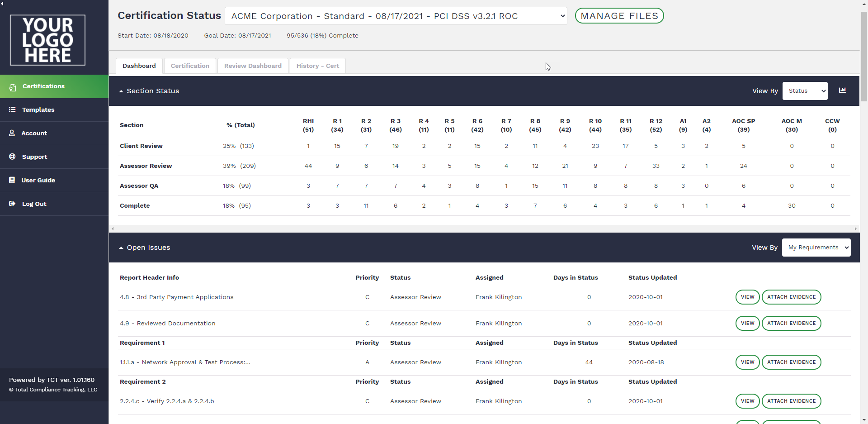
Task: Click the 39% (209) Assessor Review total
Action: coord(239,166)
